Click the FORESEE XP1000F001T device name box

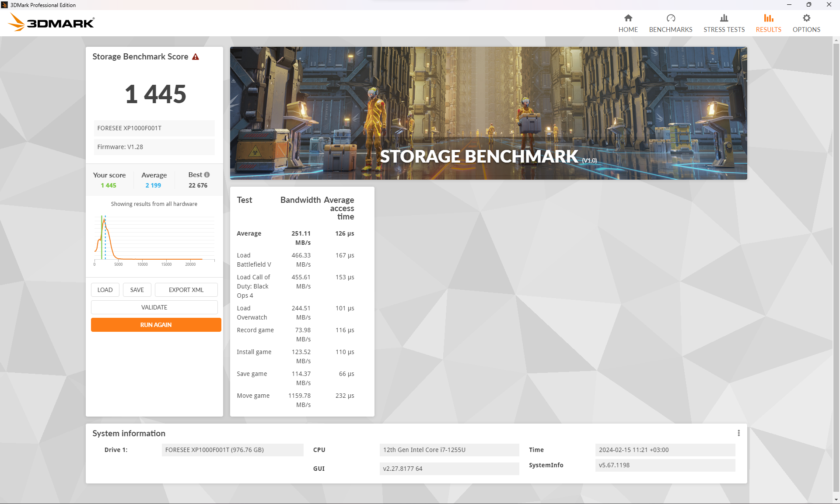pos(154,128)
